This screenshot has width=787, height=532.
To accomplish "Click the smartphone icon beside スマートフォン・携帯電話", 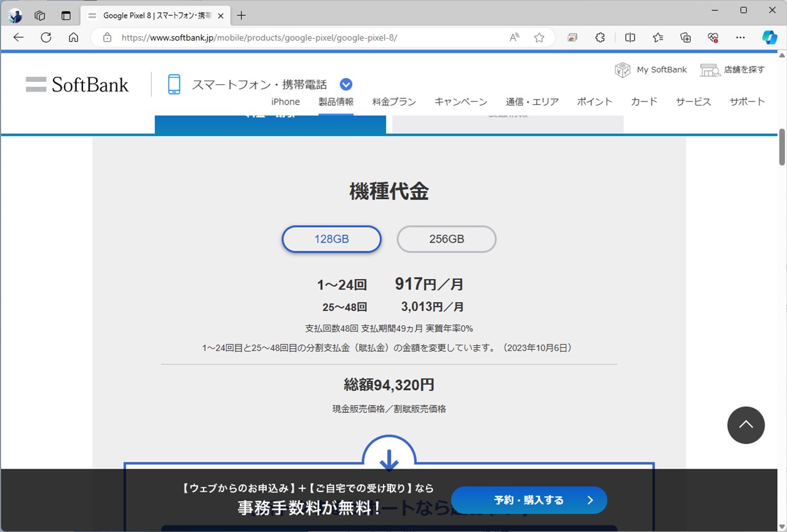I will pyautogui.click(x=174, y=84).
